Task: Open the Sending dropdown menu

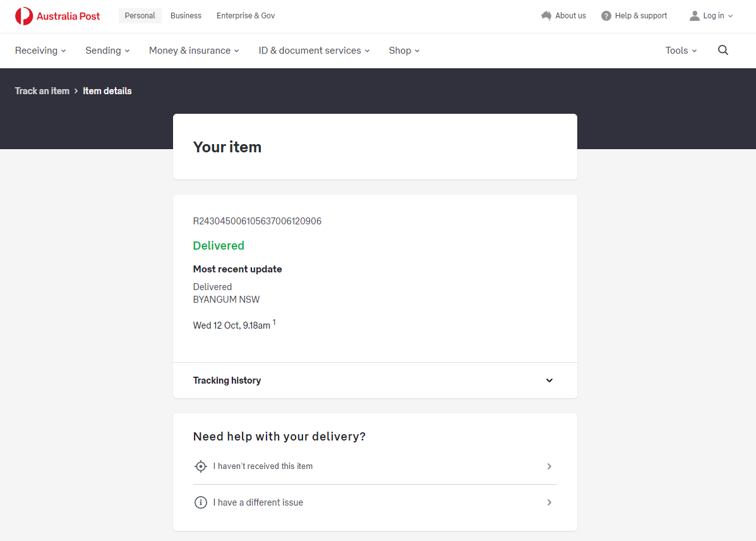Action: coord(107,51)
